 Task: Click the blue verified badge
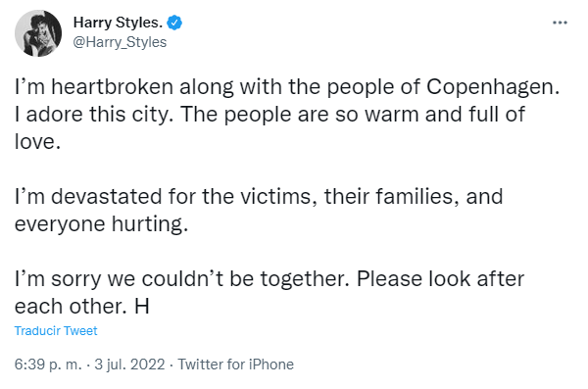174,23
